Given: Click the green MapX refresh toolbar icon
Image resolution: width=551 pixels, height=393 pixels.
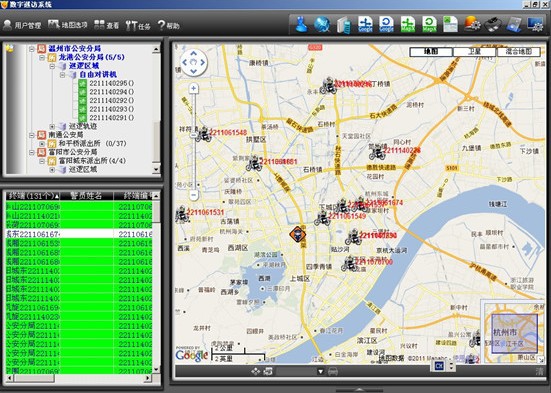Looking at the screenshot, I should [x=429, y=25].
